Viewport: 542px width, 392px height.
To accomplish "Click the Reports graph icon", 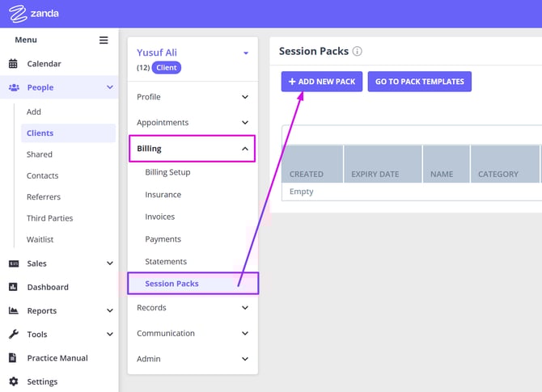I will point(13,310).
